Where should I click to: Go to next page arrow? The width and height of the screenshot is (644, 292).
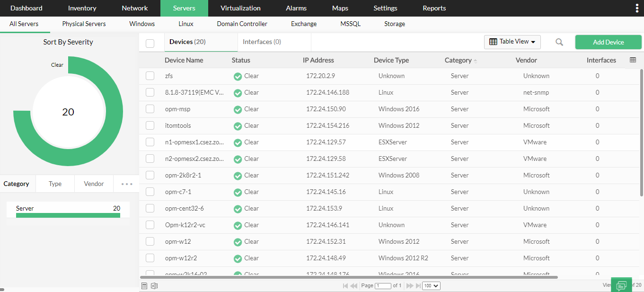[x=410, y=286]
